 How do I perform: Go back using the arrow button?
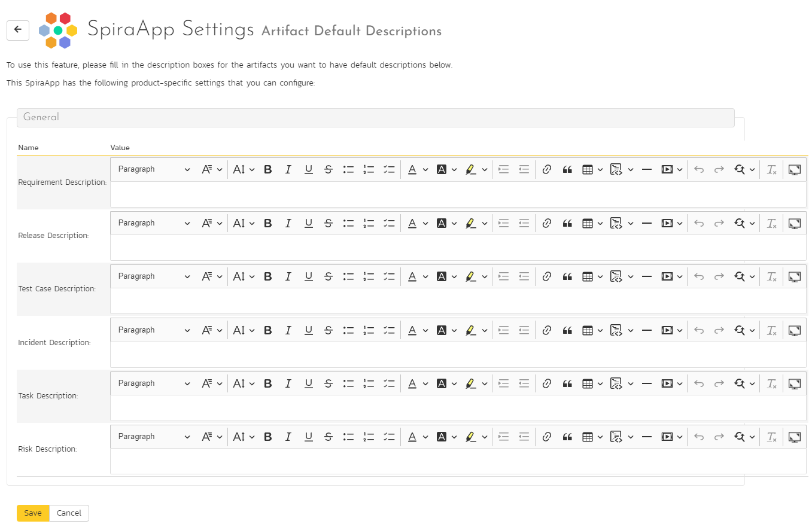(18, 29)
